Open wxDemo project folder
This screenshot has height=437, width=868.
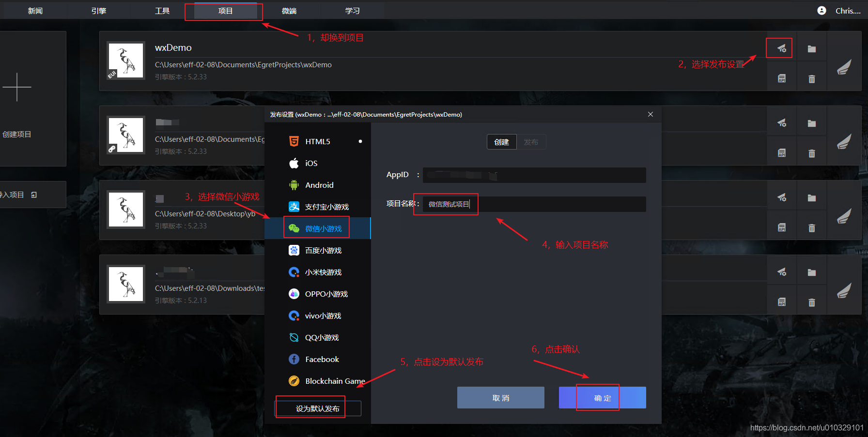[812, 48]
